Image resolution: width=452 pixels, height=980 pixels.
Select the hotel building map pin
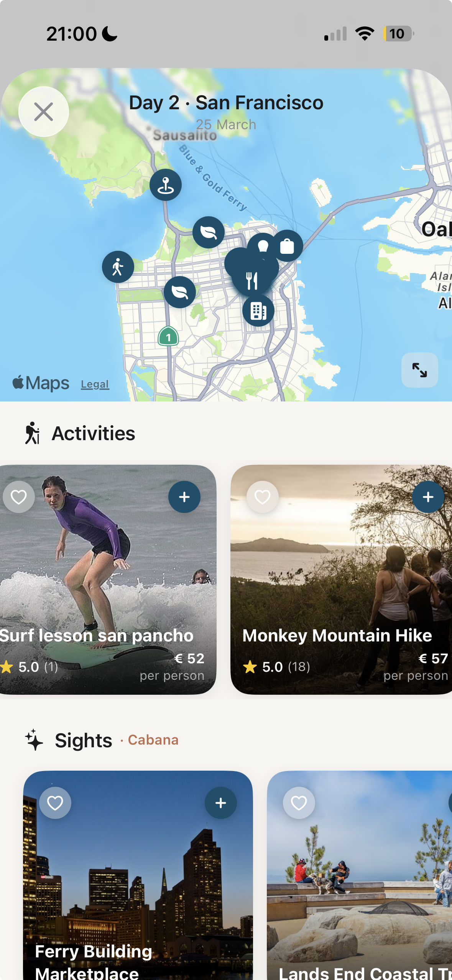258,311
